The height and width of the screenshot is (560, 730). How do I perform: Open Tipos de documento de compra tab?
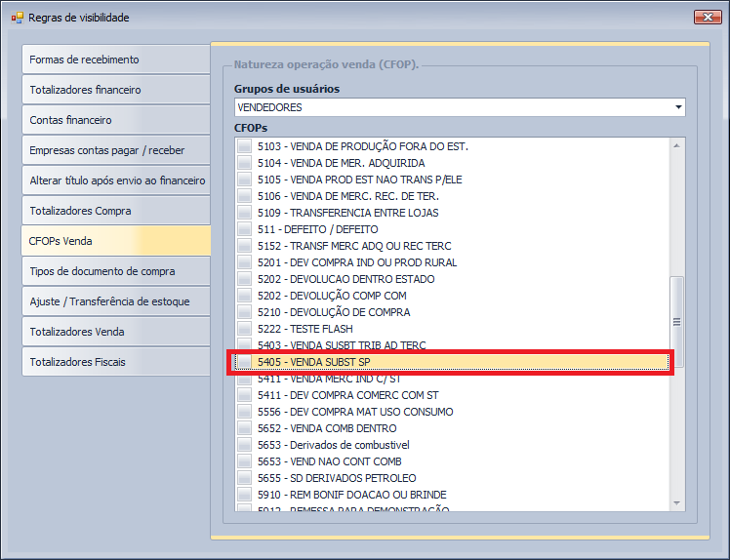pyautogui.click(x=116, y=271)
